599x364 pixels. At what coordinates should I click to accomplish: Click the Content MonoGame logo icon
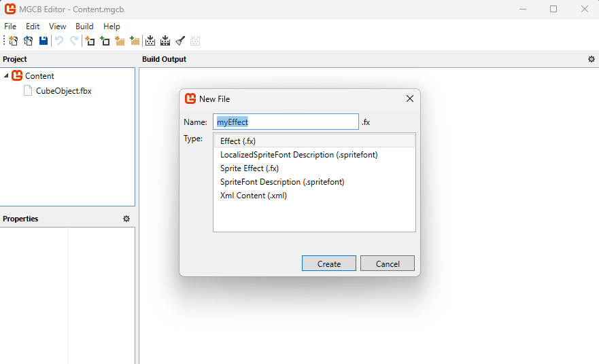coord(17,75)
